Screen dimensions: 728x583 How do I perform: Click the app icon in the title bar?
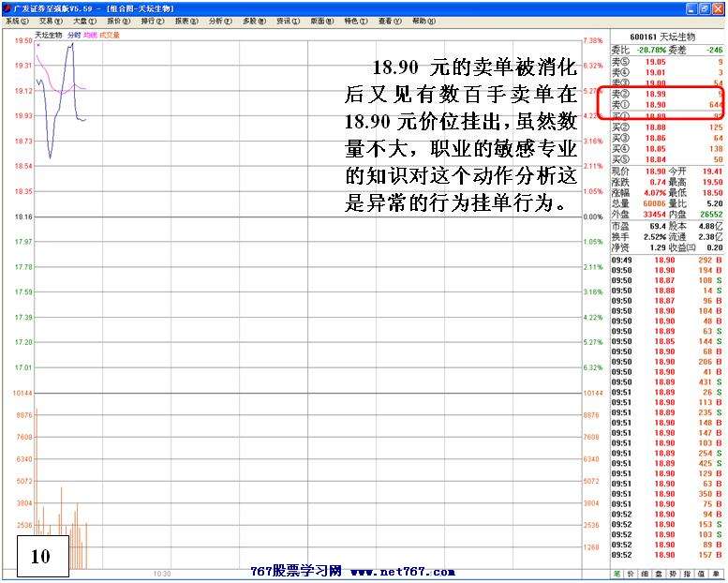coord(7,7)
